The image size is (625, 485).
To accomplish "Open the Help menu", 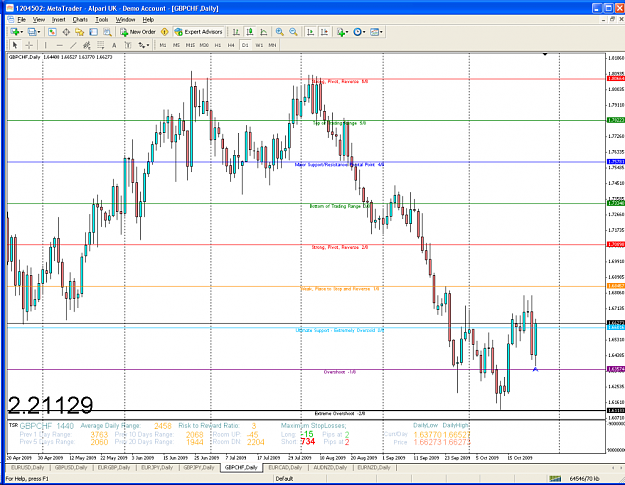I will pyautogui.click(x=148, y=20).
